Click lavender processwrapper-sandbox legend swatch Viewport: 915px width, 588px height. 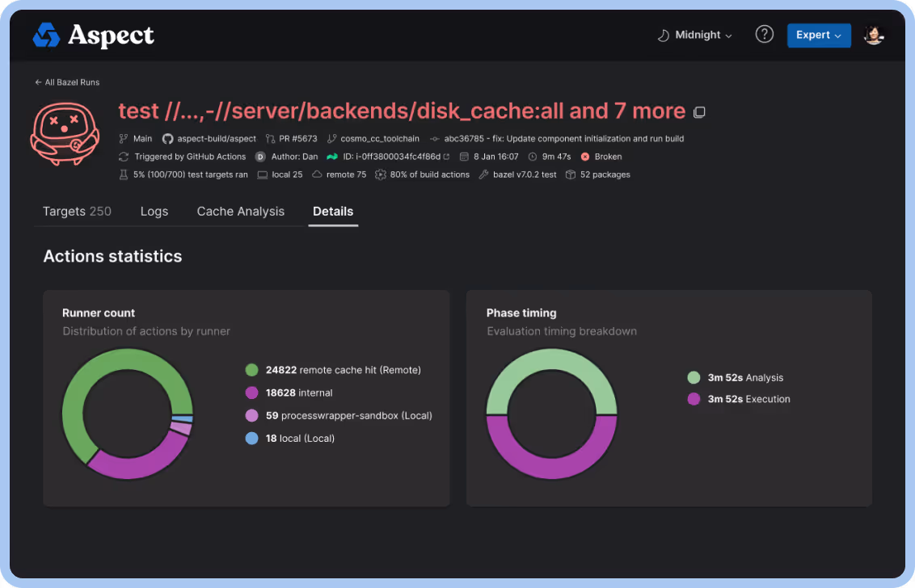click(251, 415)
